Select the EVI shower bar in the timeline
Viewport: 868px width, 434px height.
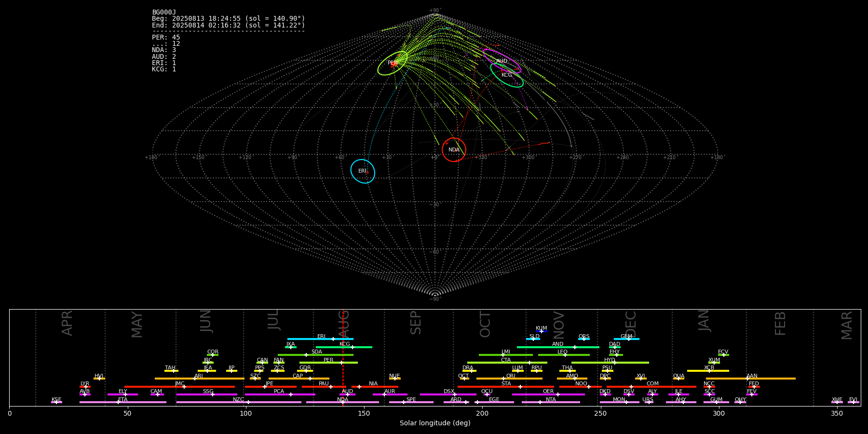(x=853, y=402)
